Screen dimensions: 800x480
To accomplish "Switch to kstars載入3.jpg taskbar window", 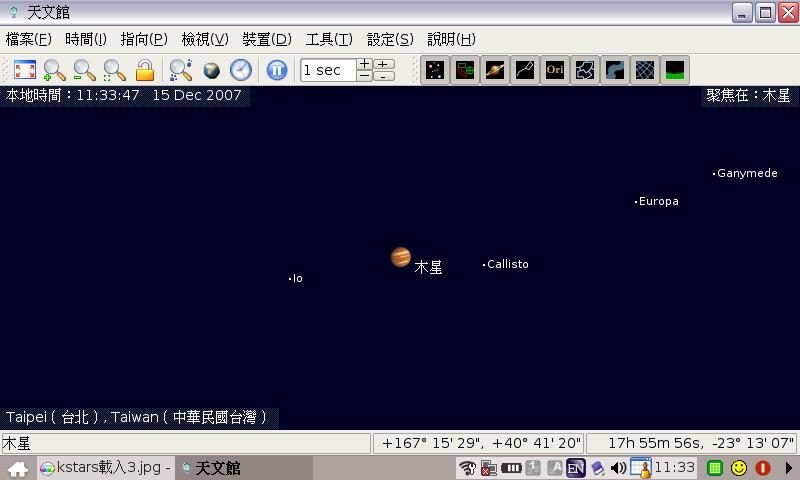I will pyautogui.click(x=106, y=468).
